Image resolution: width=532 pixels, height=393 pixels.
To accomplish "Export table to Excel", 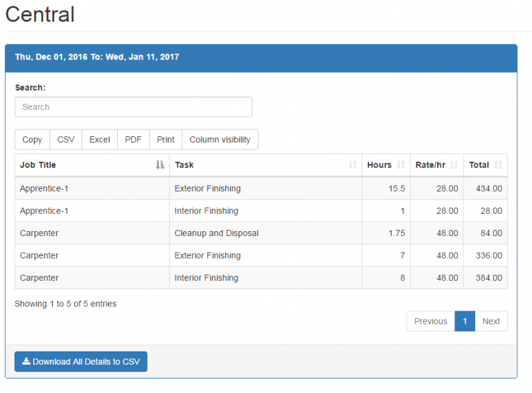I will point(100,140).
